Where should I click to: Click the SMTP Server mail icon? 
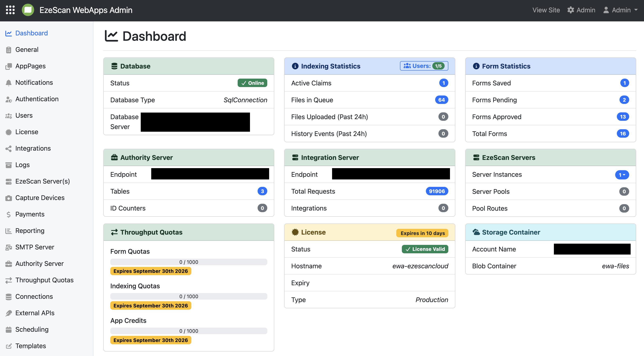point(8,247)
